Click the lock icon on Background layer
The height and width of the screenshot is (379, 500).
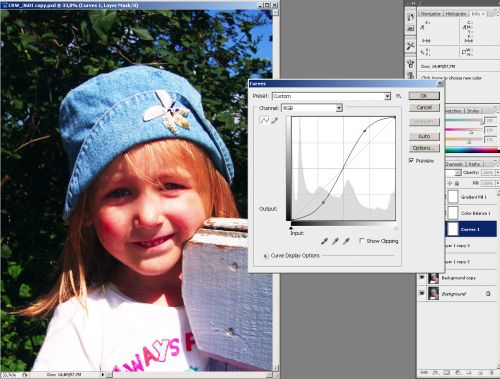click(488, 294)
